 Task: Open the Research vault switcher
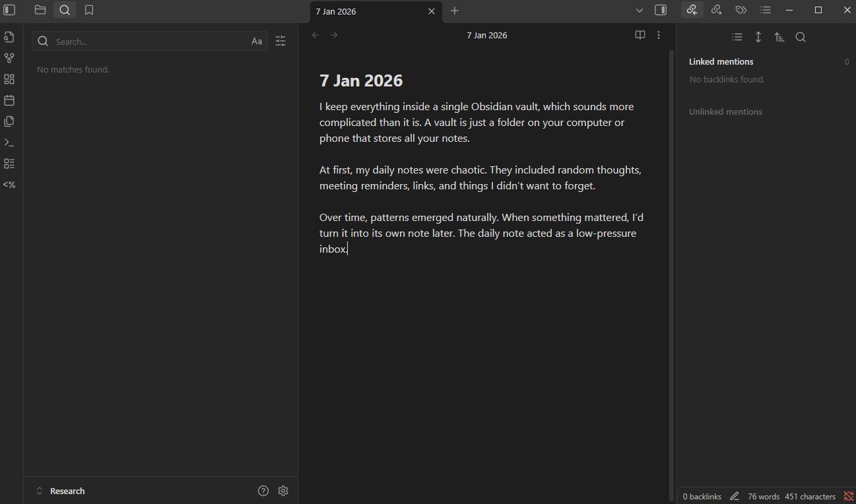(61, 491)
